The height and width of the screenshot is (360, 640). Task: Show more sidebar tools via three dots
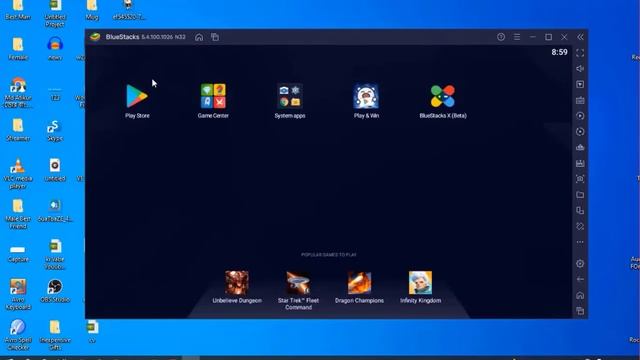click(x=580, y=242)
